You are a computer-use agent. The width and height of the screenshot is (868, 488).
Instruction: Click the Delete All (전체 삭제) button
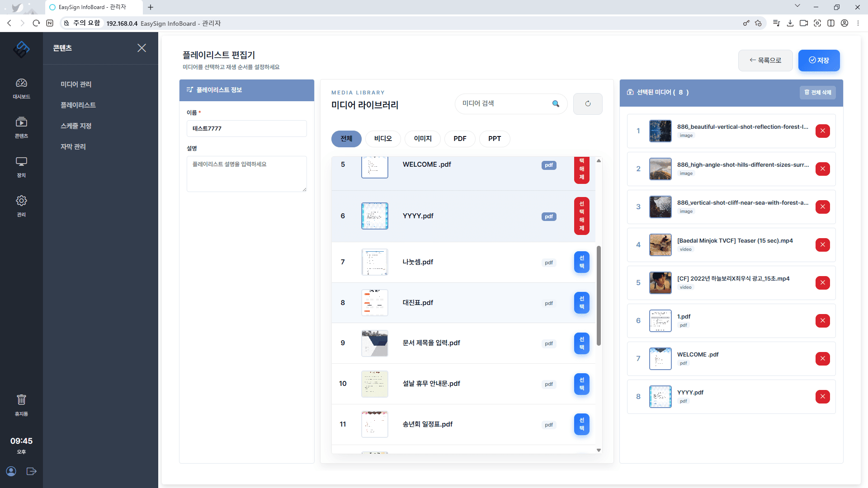pos(817,92)
